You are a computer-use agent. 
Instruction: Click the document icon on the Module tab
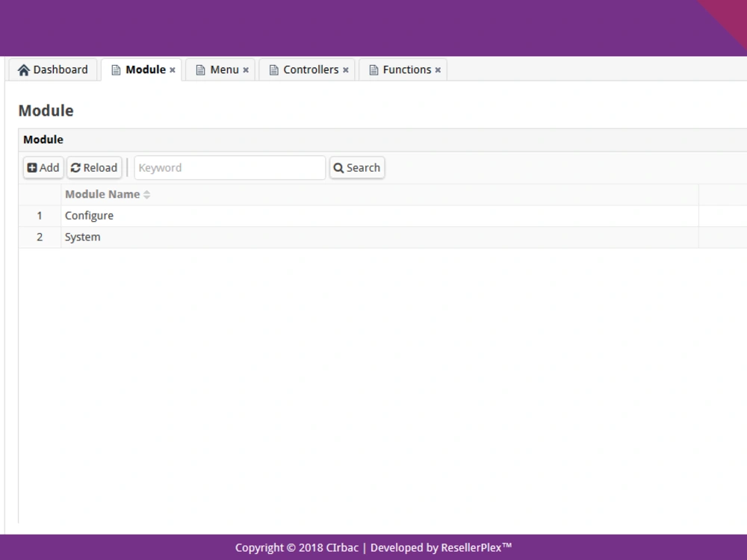click(116, 69)
